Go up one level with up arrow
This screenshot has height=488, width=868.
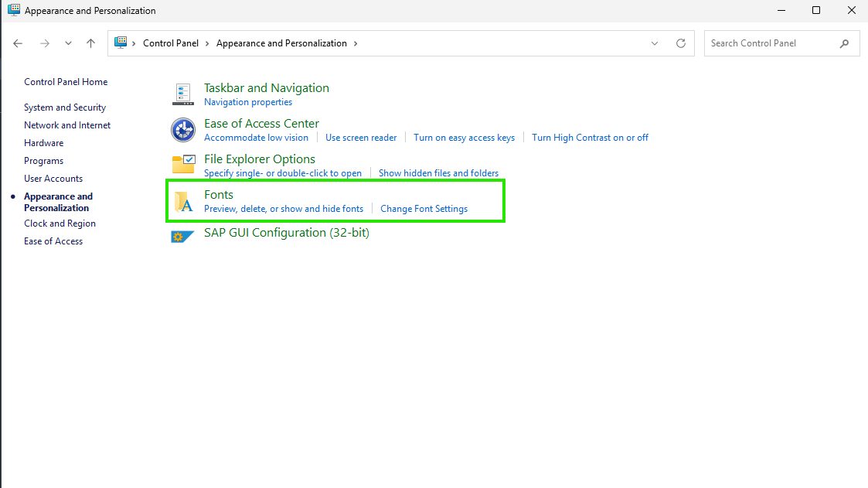tap(90, 43)
